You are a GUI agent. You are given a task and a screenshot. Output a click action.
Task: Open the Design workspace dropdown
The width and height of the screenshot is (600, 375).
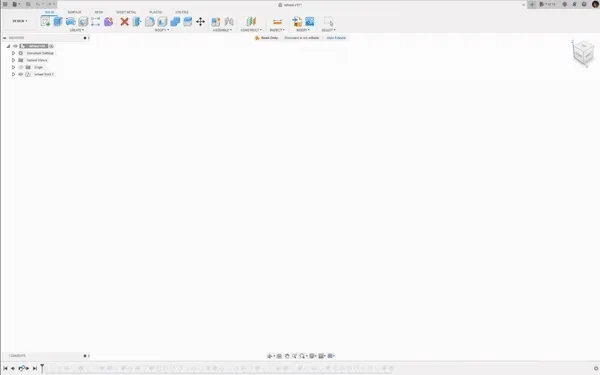point(20,21)
